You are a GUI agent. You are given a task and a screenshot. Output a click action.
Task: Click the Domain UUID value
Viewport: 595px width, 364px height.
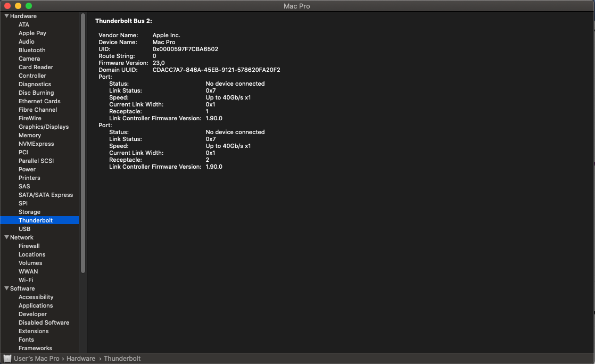coord(216,70)
